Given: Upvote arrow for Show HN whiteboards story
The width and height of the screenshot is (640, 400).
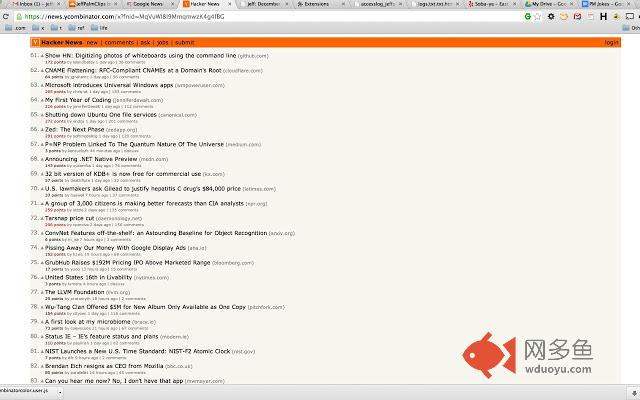Looking at the screenshot, I should click(42, 56).
